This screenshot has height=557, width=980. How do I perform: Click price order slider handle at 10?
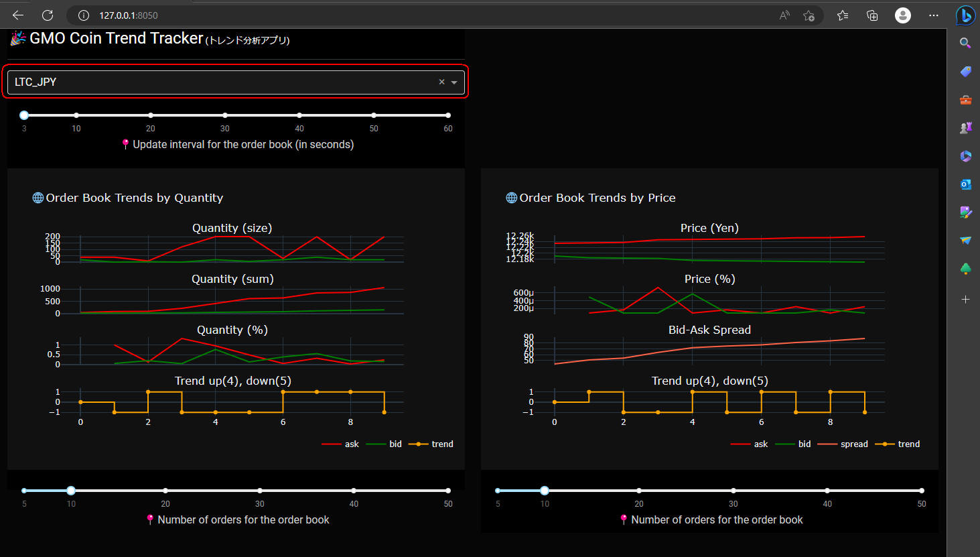[545, 491]
